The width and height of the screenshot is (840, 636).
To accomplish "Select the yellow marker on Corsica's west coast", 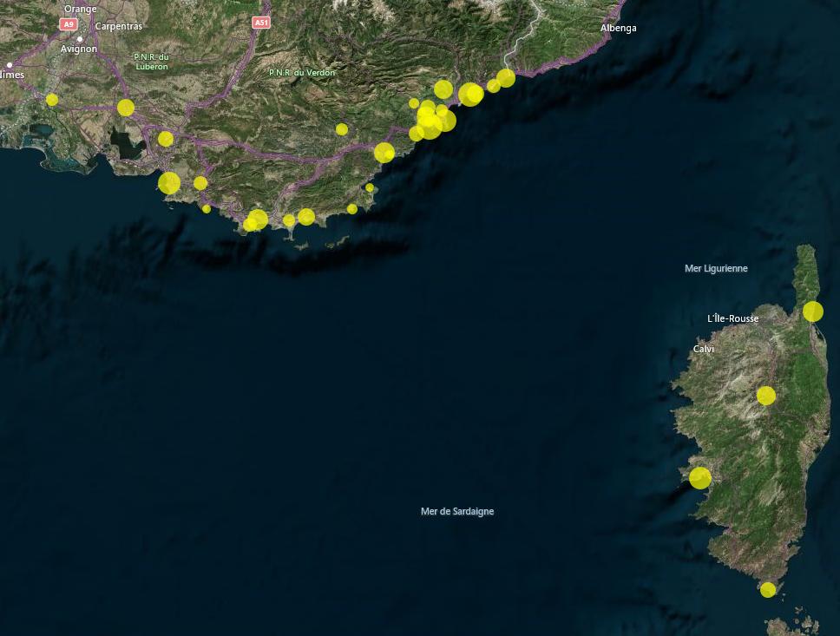I will pos(699,477).
